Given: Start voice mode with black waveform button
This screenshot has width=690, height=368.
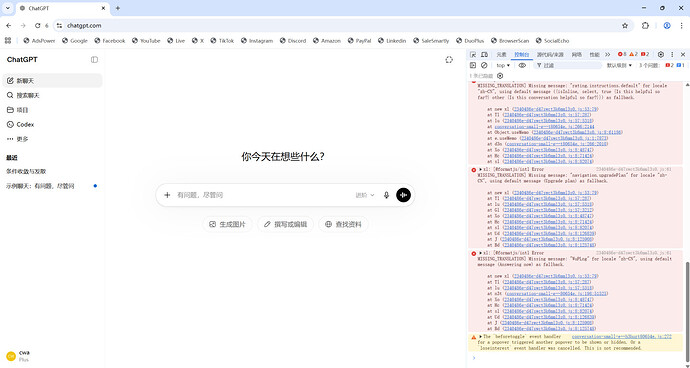Looking at the screenshot, I should [x=404, y=195].
